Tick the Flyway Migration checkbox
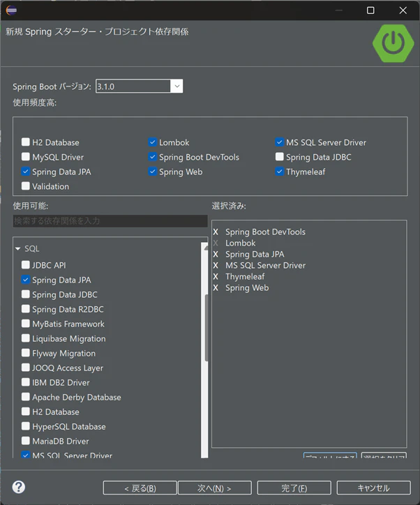420x505 pixels. (x=25, y=353)
